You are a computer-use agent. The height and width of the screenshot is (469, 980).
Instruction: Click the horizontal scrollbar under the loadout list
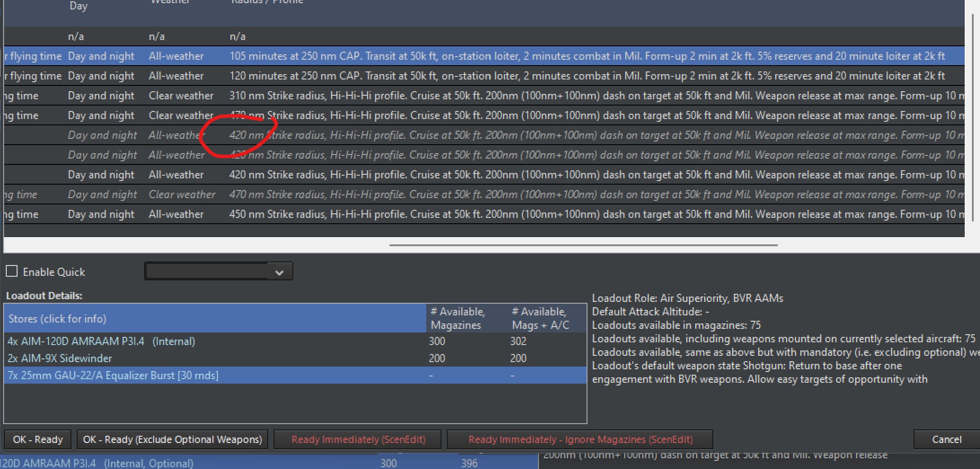pyautogui.click(x=583, y=245)
